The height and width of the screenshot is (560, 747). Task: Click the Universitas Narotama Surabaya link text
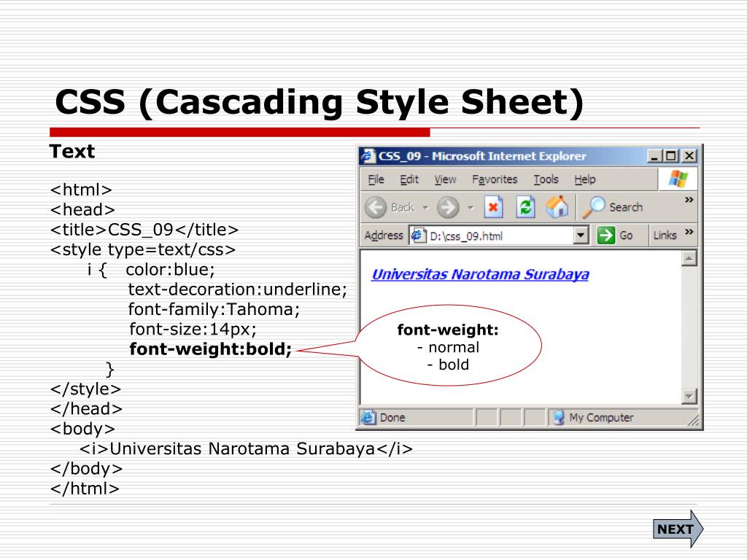tap(480, 275)
